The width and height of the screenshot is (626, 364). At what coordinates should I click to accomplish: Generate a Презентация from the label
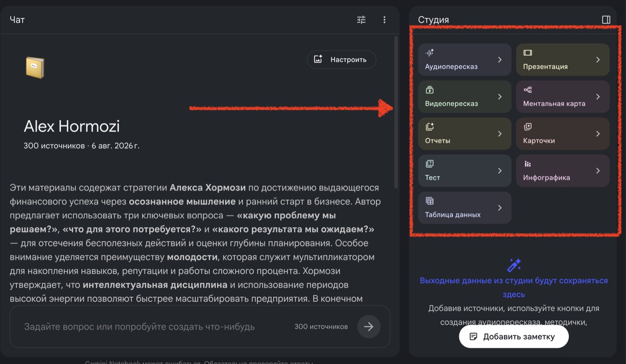[x=546, y=67]
